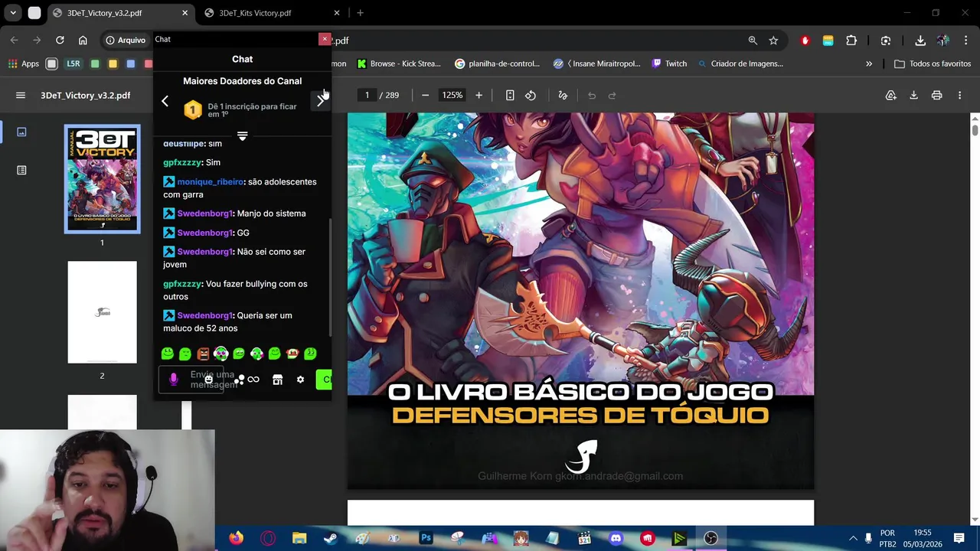Print the PDF document
The image size is (980, 551).
click(936, 95)
